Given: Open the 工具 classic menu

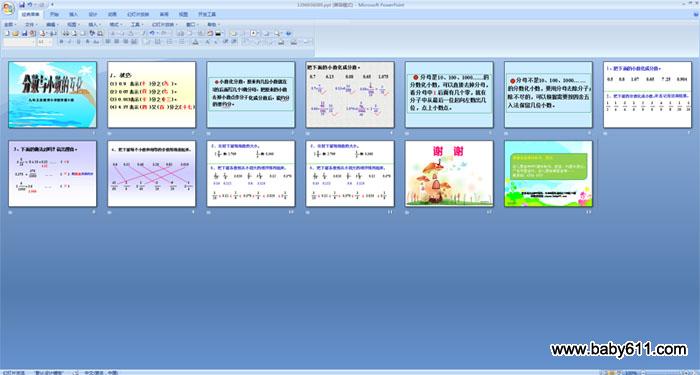Looking at the screenshot, I should pos(137,25).
